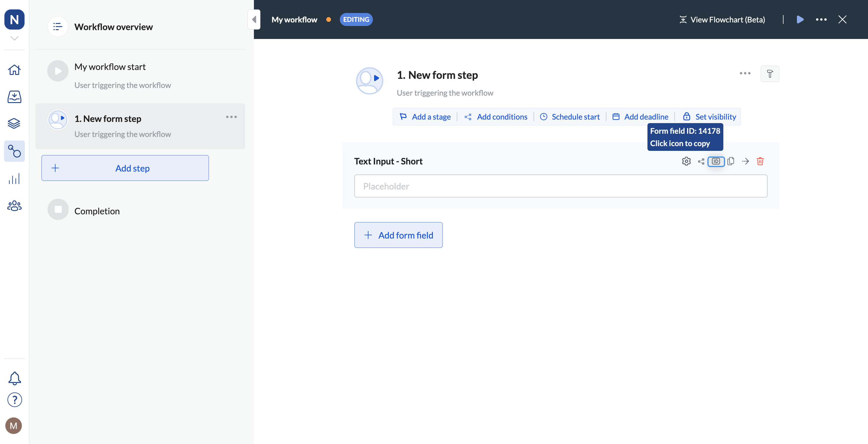Open the Inbox icon in the sidebar

coord(14,97)
